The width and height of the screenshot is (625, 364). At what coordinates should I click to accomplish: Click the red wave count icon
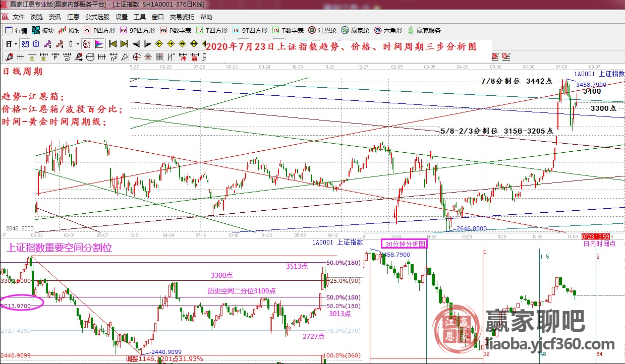(60, 44)
